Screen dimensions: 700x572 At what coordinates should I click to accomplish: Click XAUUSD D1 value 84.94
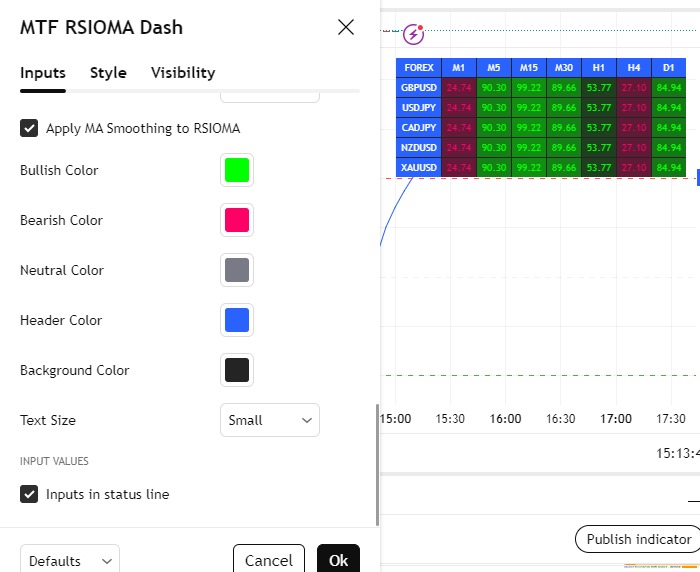click(669, 168)
